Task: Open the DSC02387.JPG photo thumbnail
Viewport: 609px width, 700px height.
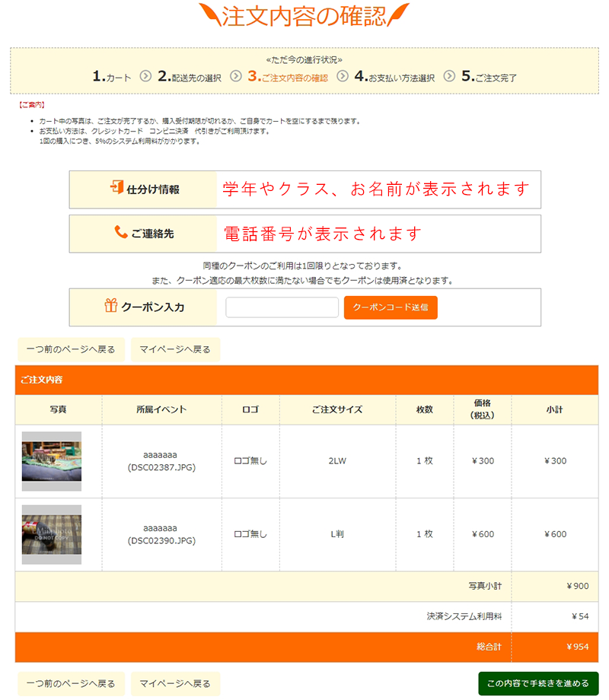Action: pyautogui.click(x=52, y=461)
